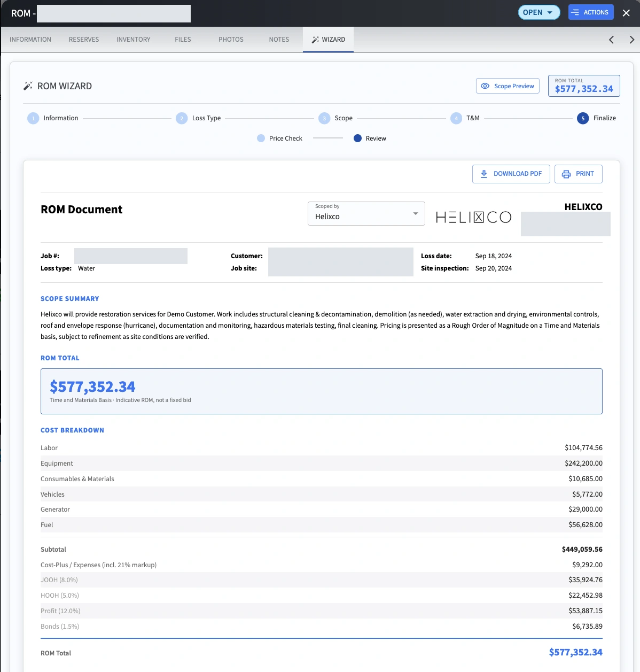Click Vehicles amount $5,772.00
The height and width of the screenshot is (672, 640).
coord(587,495)
